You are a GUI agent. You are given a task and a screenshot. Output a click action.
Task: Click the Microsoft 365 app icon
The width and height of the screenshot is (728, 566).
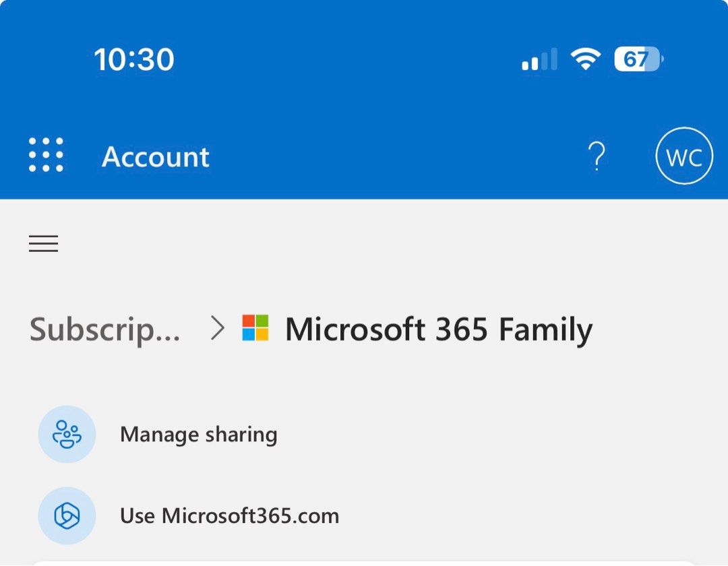(x=66, y=515)
